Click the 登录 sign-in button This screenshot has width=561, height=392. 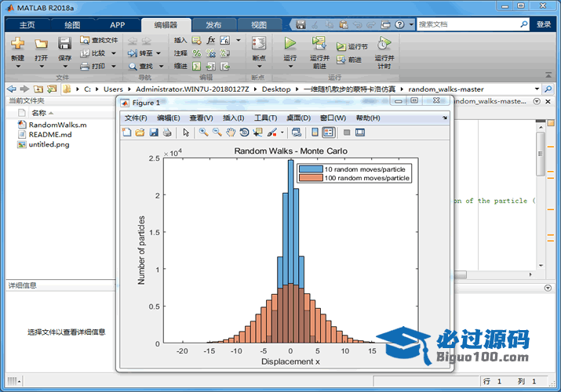tap(544, 24)
